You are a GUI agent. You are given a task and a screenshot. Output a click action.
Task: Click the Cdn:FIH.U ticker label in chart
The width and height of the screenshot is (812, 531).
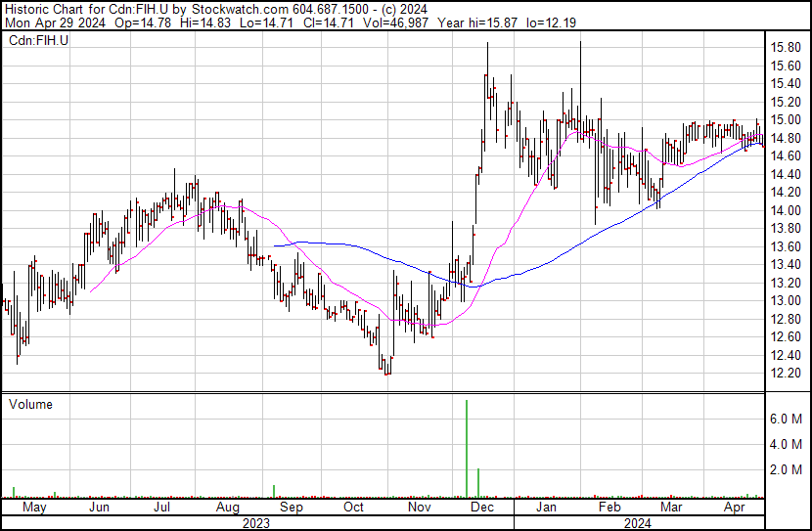click(38, 41)
